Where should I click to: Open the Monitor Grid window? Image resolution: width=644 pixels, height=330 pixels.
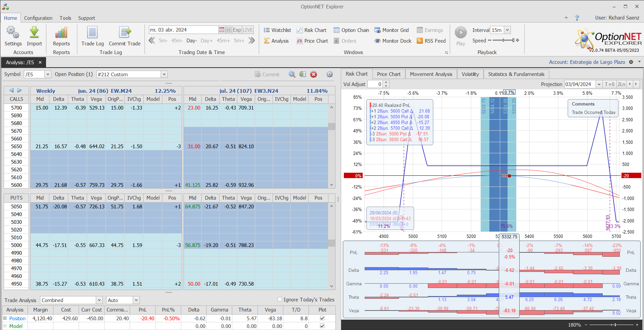point(392,30)
